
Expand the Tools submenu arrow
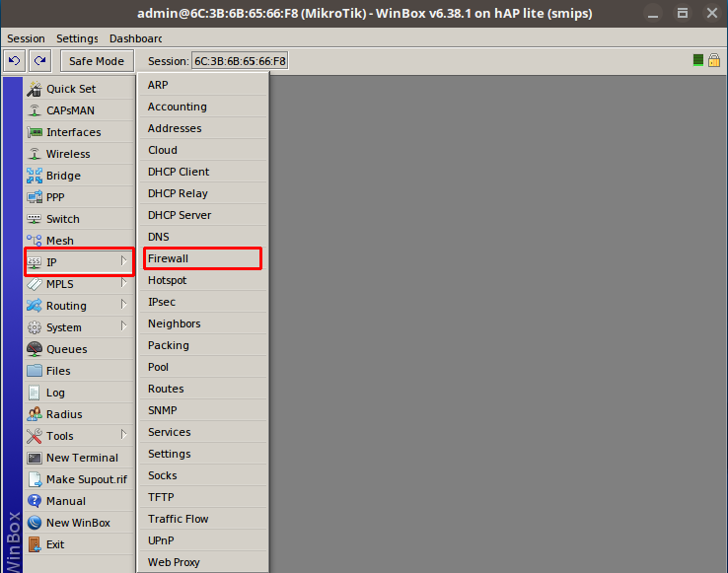coord(123,435)
